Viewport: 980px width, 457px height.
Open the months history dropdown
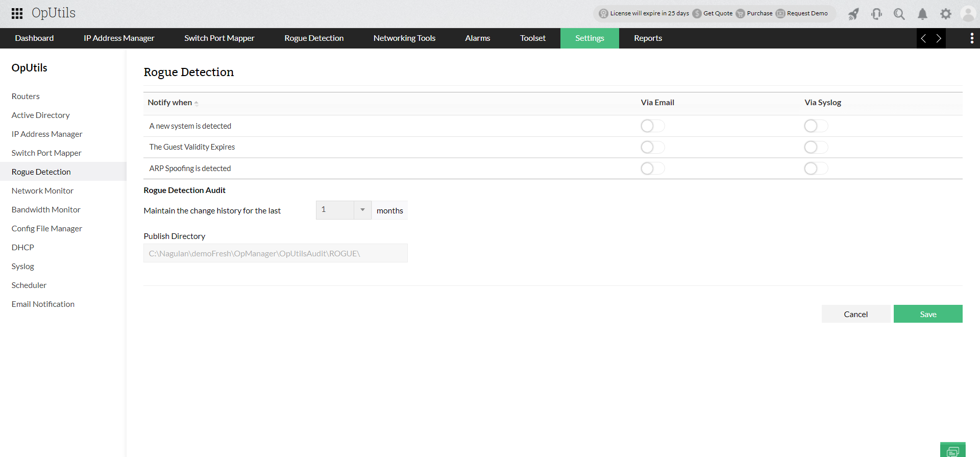point(344,210)
